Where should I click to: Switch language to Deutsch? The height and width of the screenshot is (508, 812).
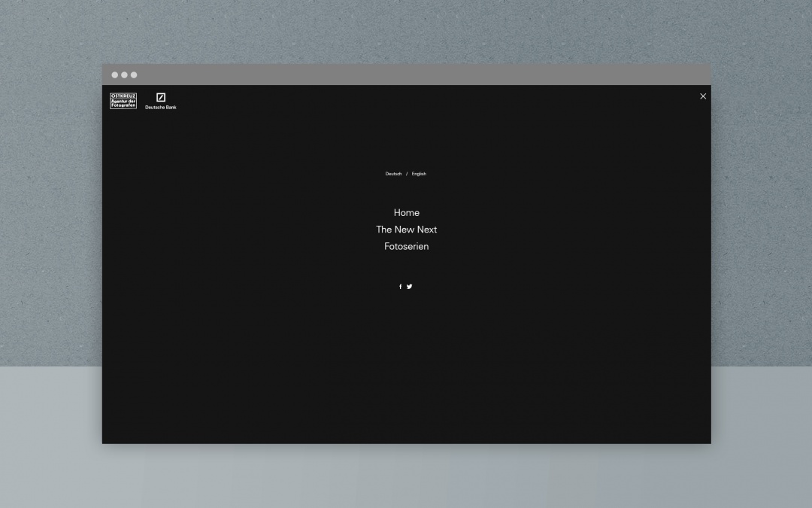coord(393,174)
